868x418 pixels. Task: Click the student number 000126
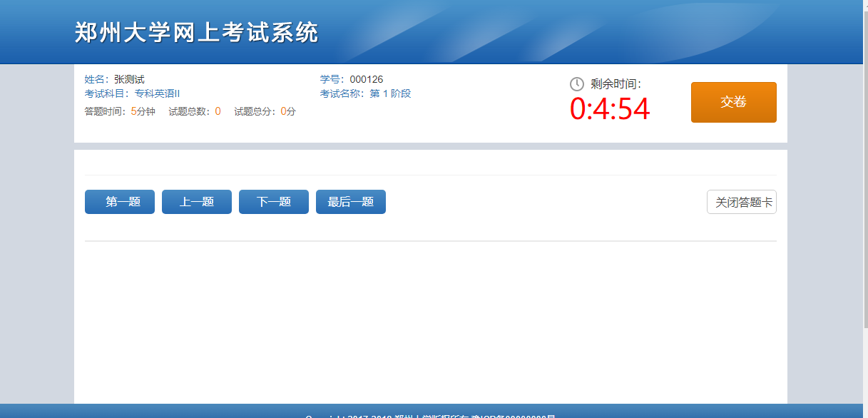366,79
